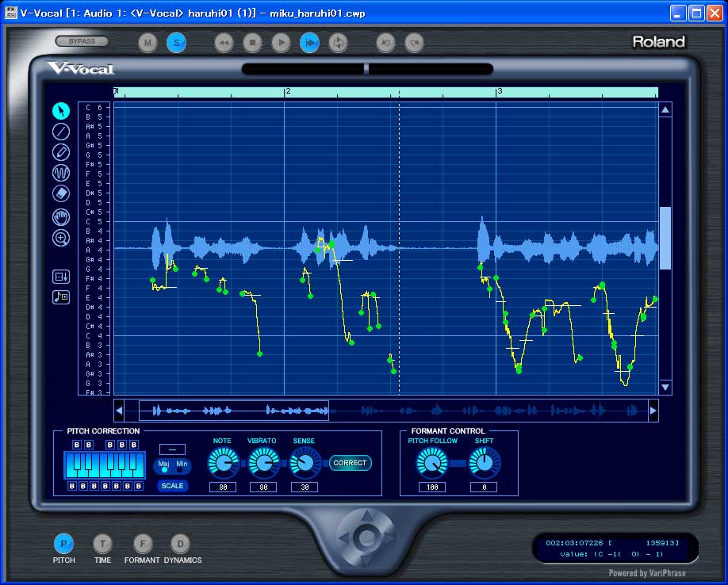Screen dimensions: 728x585
Task: Open the scale key selector box
Action: click(x=172, y=449)
